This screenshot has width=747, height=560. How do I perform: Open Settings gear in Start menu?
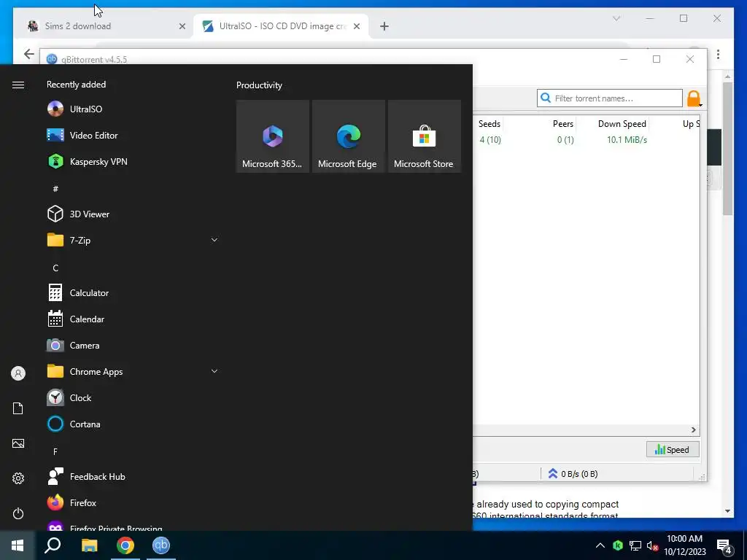[18, 478]
